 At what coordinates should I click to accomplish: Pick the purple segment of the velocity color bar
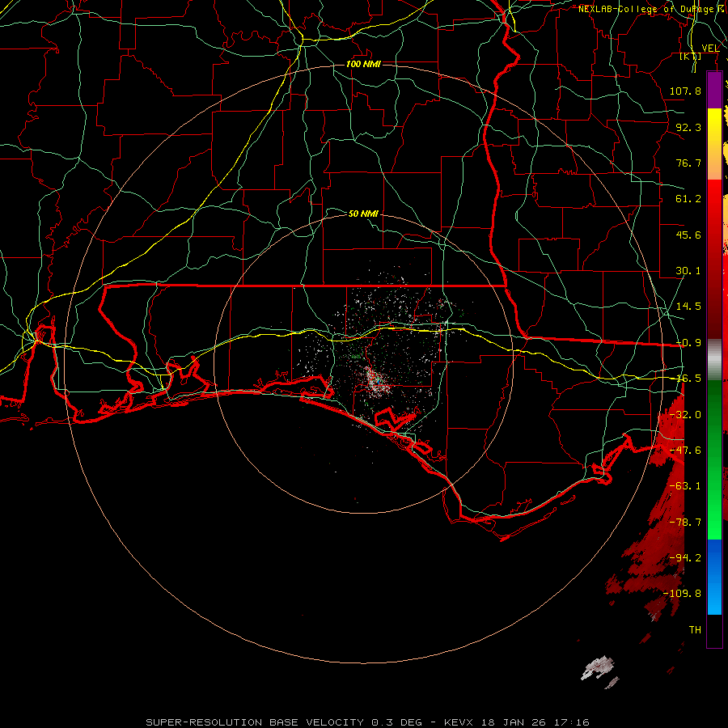coord(714,91)
